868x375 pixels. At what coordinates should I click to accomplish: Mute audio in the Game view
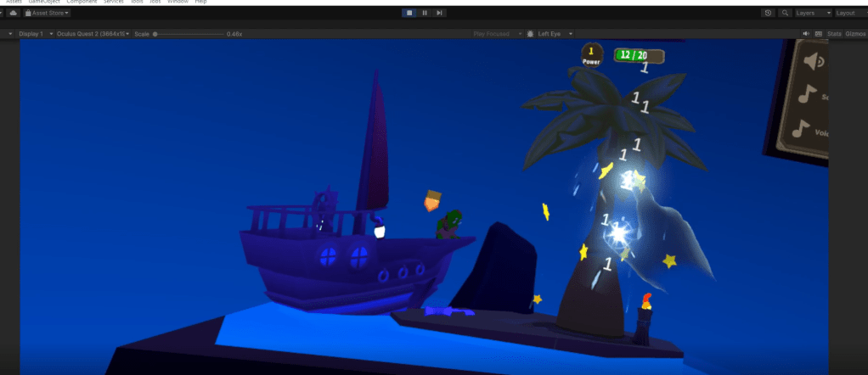tap(806, 34)
